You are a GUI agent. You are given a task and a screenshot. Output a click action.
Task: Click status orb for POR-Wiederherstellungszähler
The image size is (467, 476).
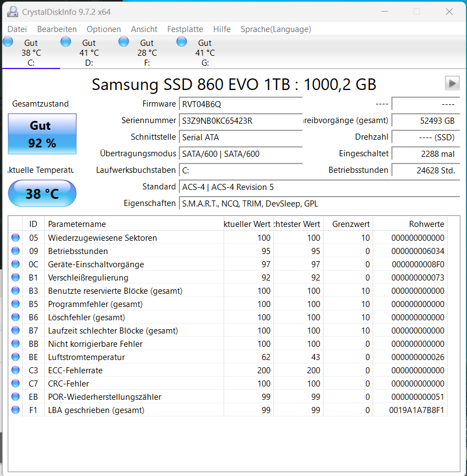tap(15, 396)
